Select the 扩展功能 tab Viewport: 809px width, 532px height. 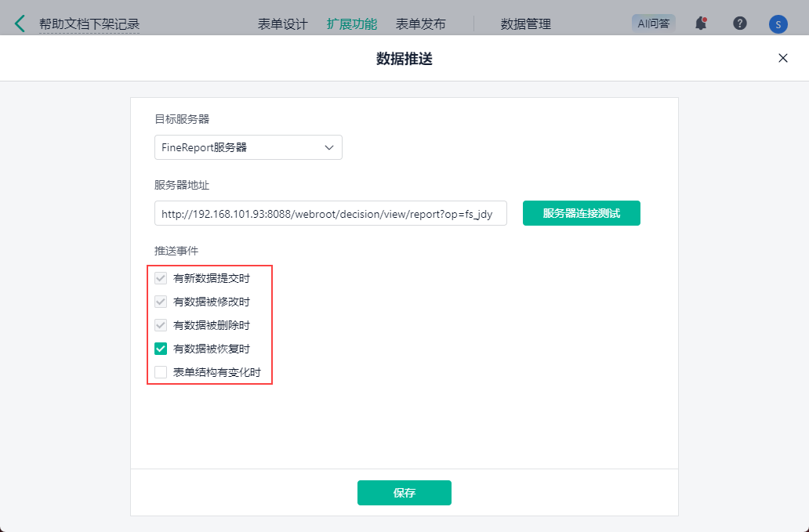point(351,24)
